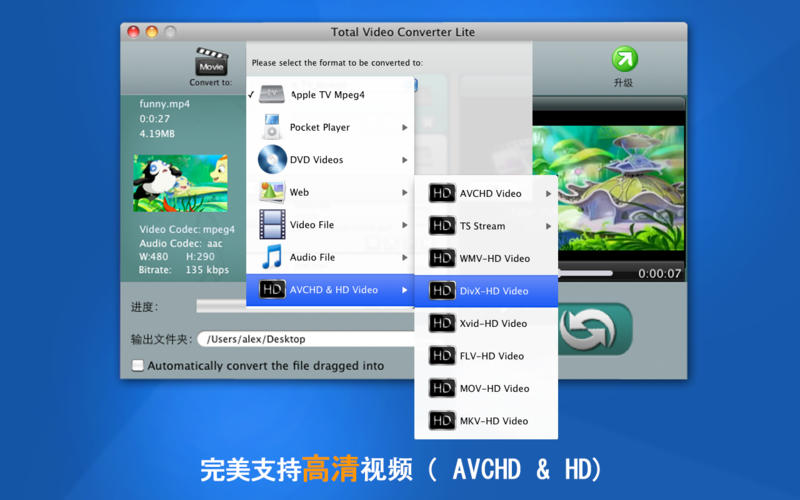This screenshot has height=500, width=800.
Task: Close the Total Video Converter Lite window
Action: (x=133, y=32)
